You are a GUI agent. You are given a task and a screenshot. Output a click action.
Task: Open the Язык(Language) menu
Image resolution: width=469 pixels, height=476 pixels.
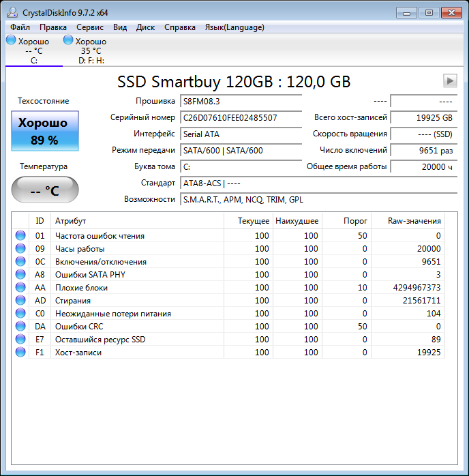234,27
